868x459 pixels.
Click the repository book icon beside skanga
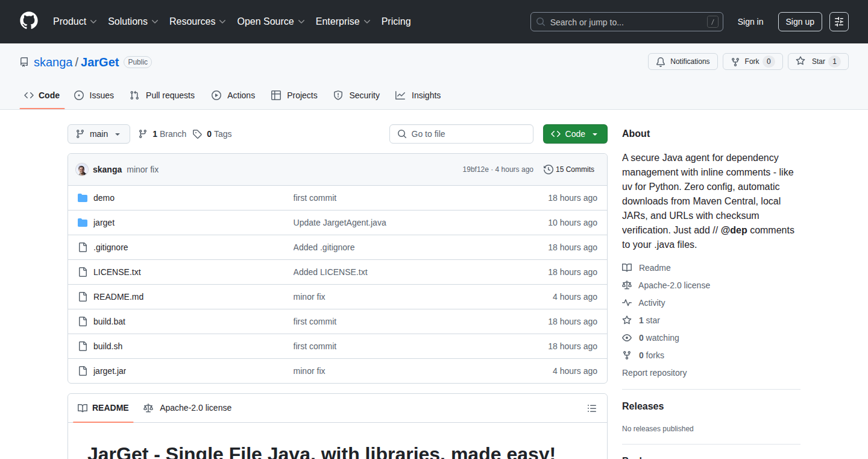click(x=24, y=62)
